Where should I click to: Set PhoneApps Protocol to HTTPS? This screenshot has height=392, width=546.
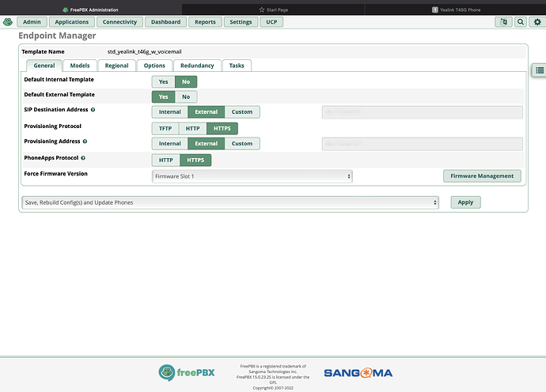195,160
